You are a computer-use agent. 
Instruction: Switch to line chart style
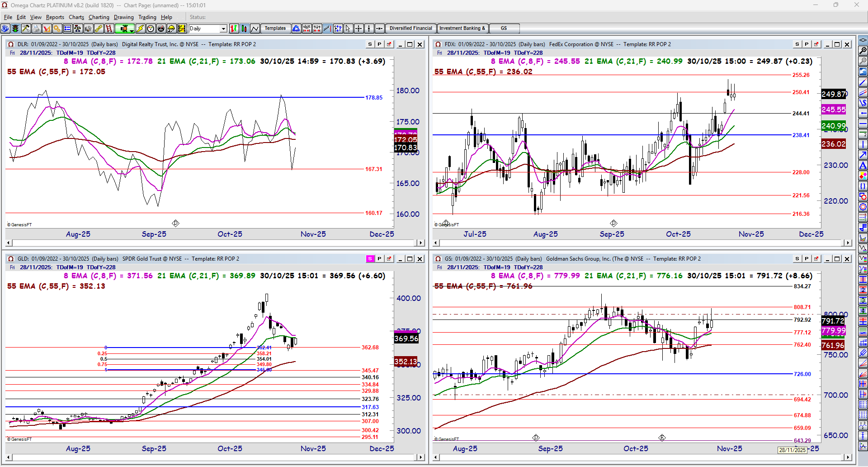click(255, 29)
